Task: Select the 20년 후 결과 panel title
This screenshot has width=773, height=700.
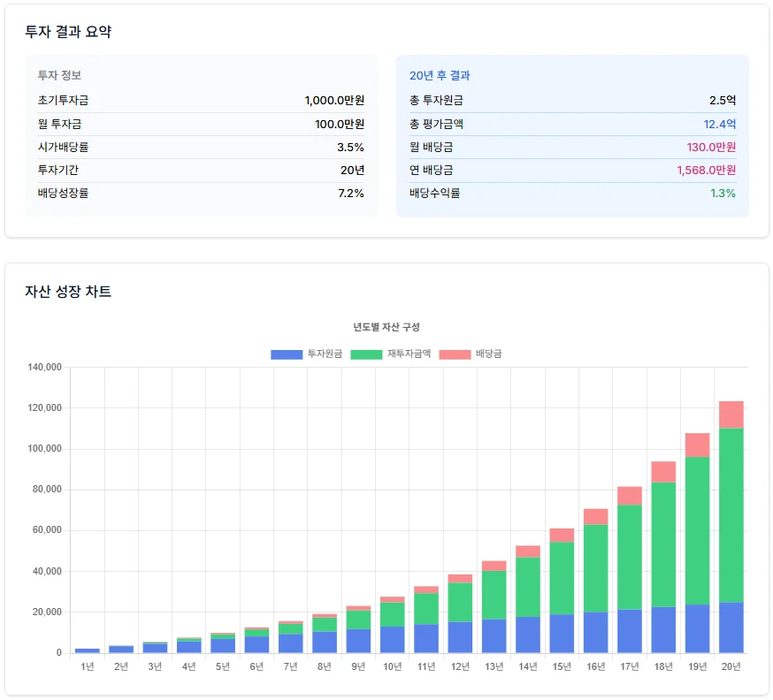Action: tap(439, 77)
